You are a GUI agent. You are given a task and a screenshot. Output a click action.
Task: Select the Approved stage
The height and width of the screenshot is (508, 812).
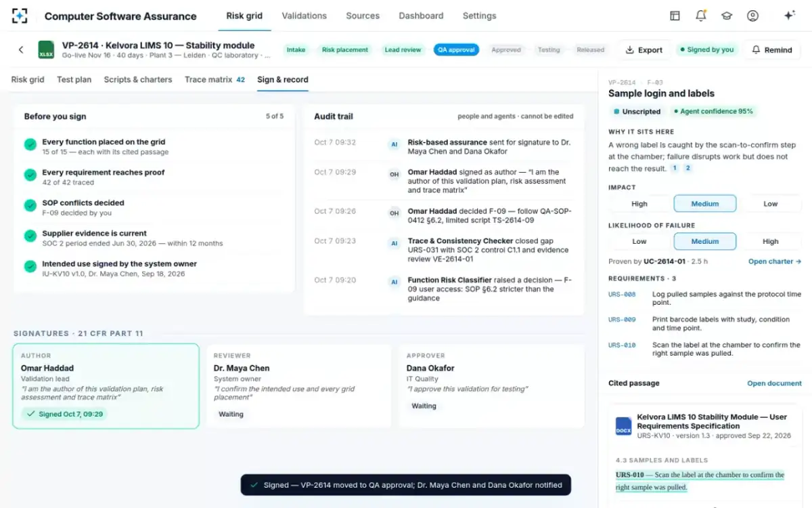tap(506, 49)
